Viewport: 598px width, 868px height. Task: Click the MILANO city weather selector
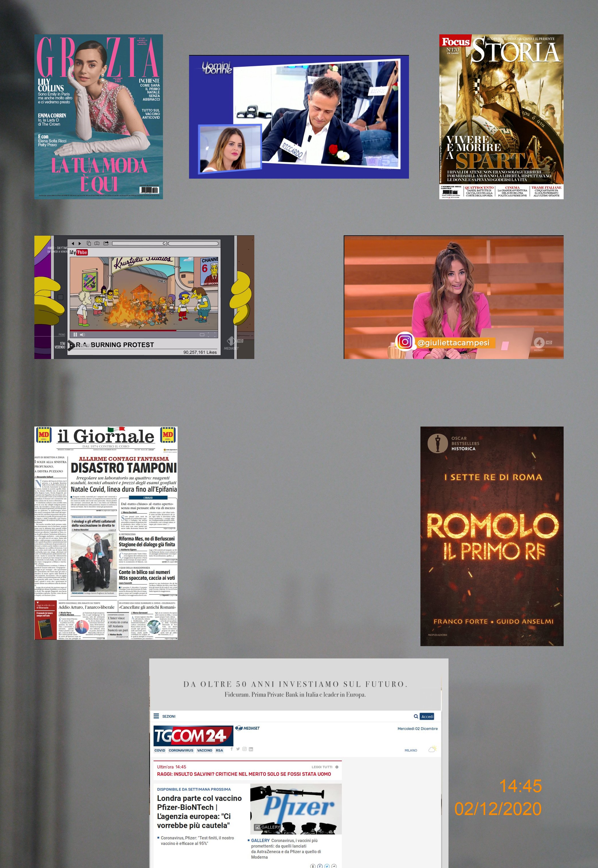point(411,750)
